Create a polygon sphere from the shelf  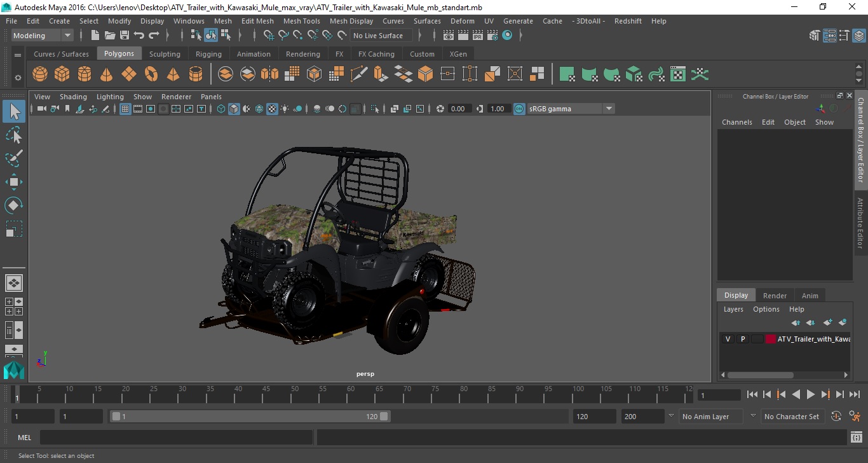click(x=40, y=74)
